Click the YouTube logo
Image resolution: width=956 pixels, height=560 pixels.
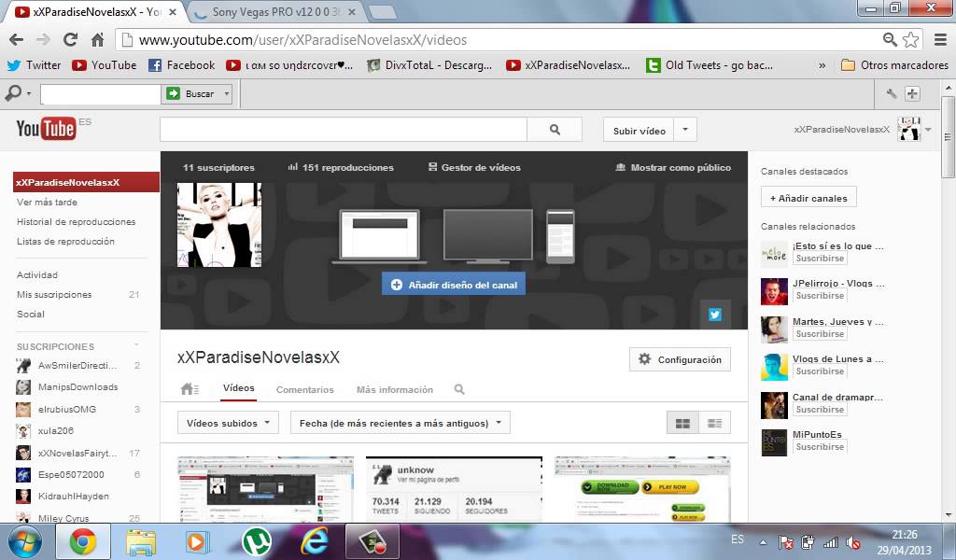[x=47, y=128]
